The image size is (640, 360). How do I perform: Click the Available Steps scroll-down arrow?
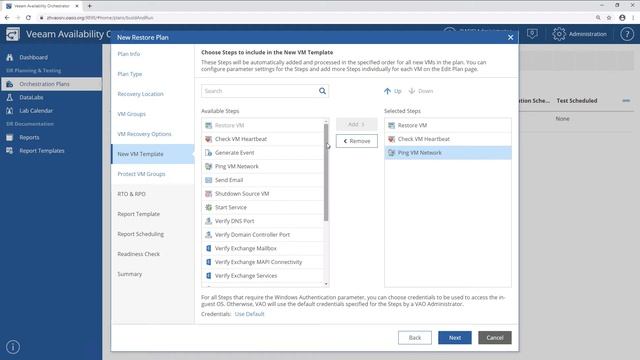pyautogui.click(x=326, y=284)
